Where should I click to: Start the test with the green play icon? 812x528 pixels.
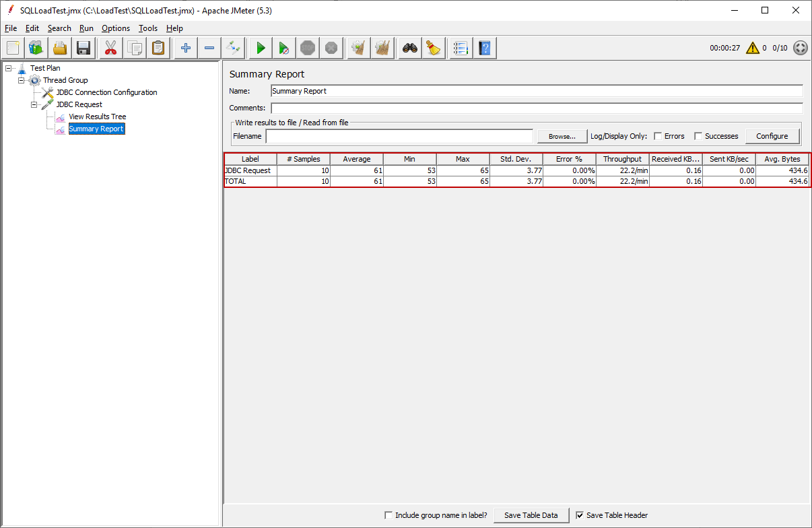pos(261,48)
